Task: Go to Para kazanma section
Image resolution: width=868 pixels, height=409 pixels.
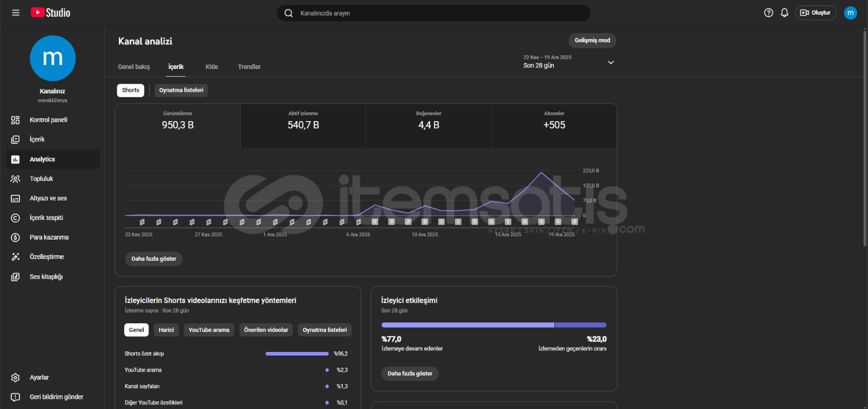Action: 49,237
